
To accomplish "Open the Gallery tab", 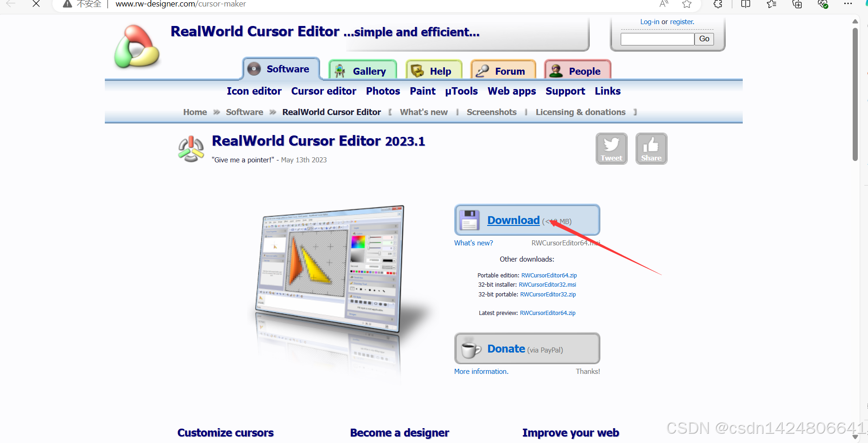I will tap(363, 71).
